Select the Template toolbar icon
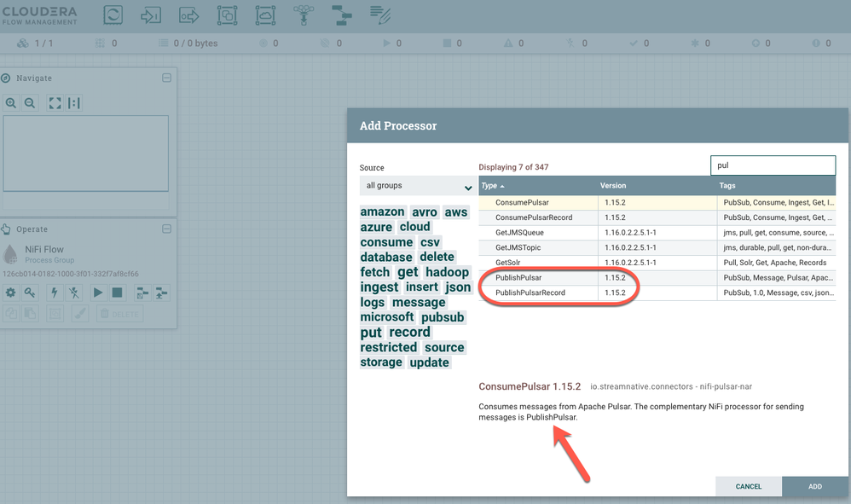The image size is (851, 504). click(x=342, y=14)
